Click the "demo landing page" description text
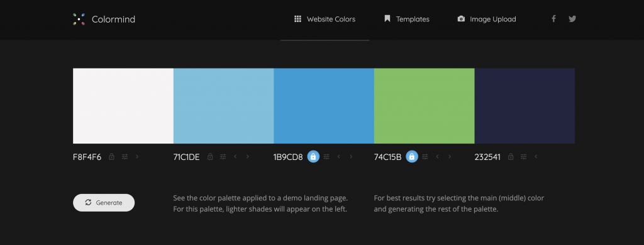This screenshot has height=245, width=644. (260, 203)
